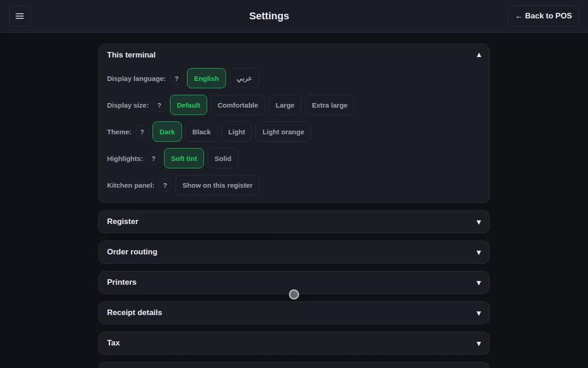The width and height of the screenshot is (588, 368).
Task: Select the Dark theme
Action: pos(167,132)
